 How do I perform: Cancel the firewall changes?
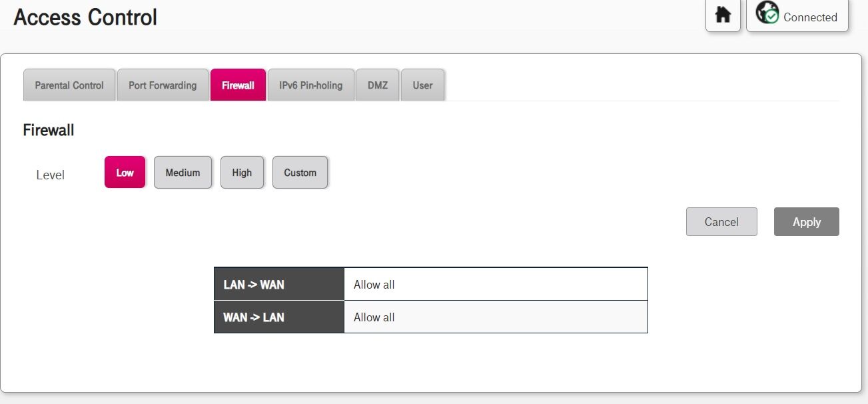click(x=721, y=221)
